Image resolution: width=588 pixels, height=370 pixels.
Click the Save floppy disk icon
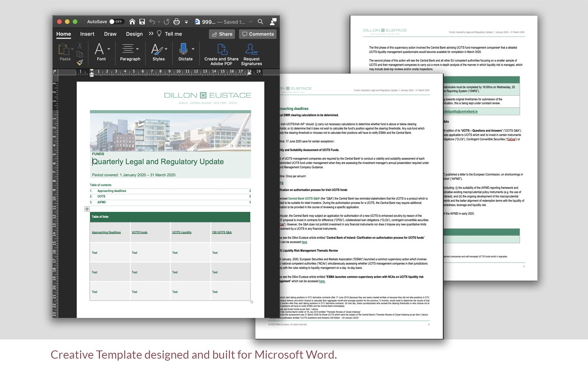point(142,22)
